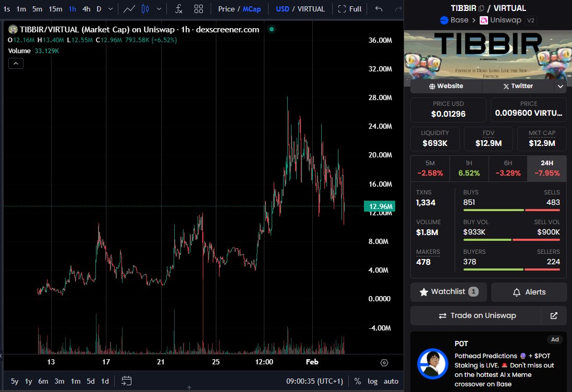Viewport: 572px width, 392px height.
Task: Open the go-to-date calendar icon
Action: click(x=126, y=381)
